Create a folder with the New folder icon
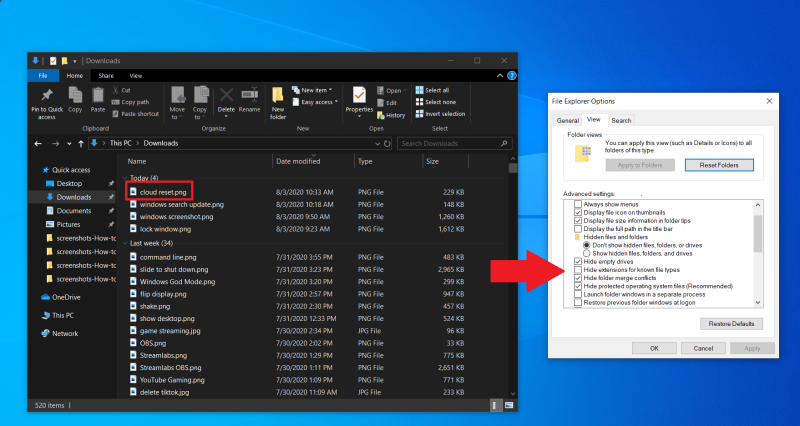This screenshot has width=800, height=426. point(278,96)
